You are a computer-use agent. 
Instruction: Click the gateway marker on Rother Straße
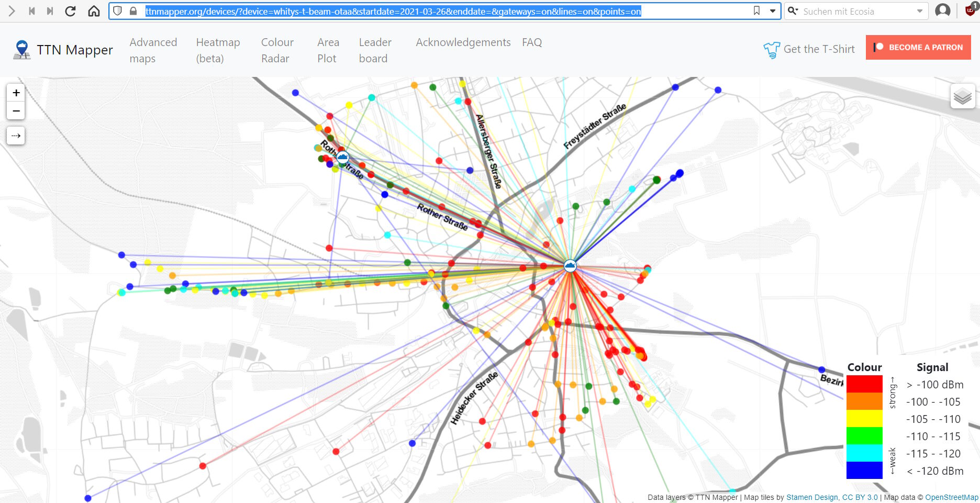click(x=342, y=157)
